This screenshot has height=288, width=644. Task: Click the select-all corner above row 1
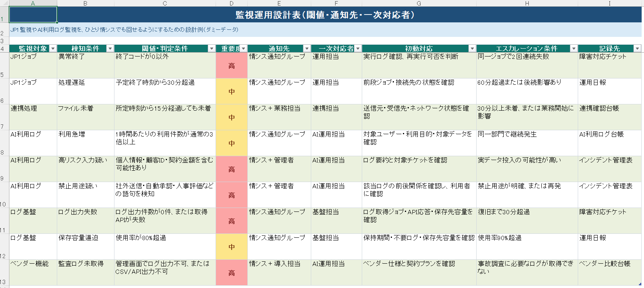tap(4, 3)
